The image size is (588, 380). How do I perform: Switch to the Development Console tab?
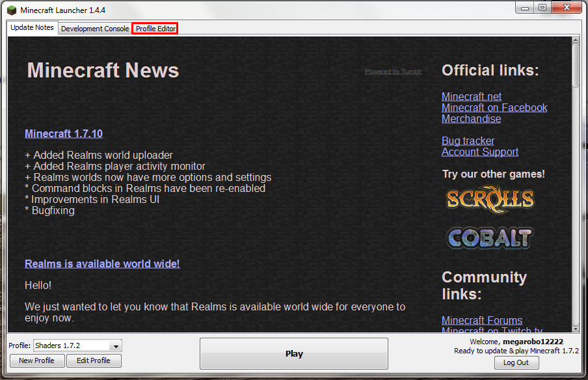click(x=95, y=29)
